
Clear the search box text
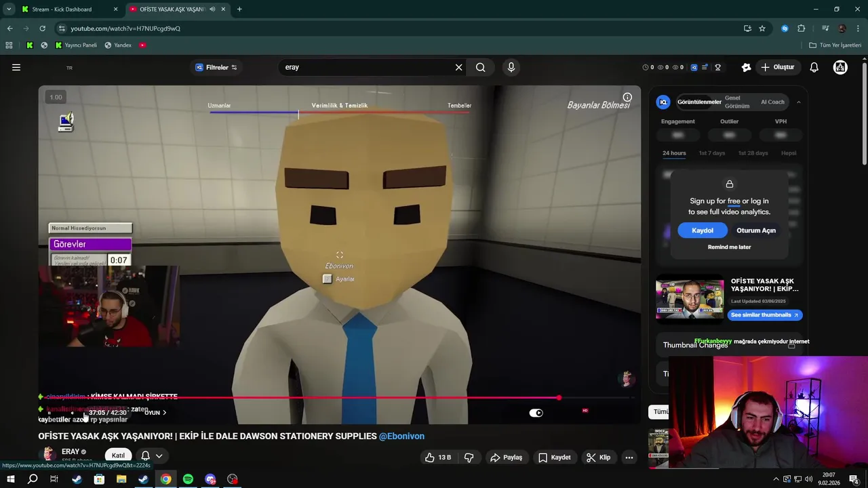[458, 67]
